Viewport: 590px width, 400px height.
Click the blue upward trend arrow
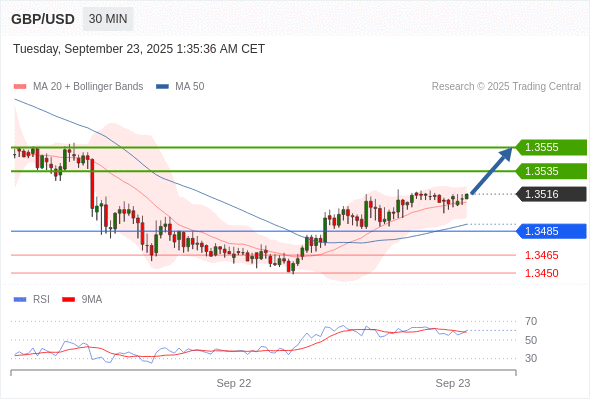tap(491, 170)
